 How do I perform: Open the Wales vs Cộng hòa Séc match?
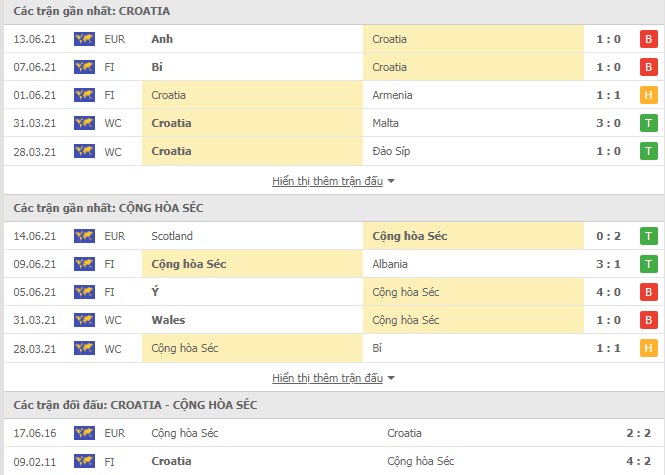[334, 320]
